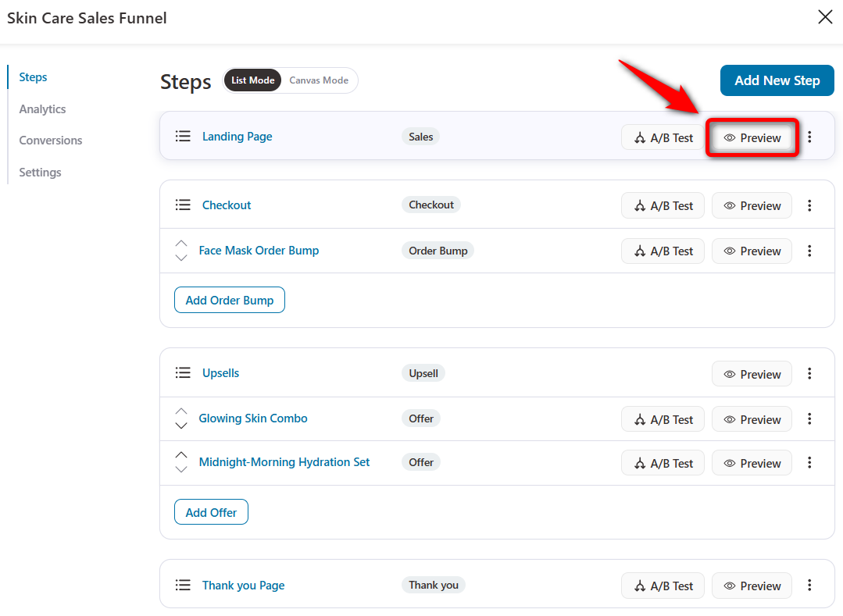Click the Add Order Bump button
The width and height of the screenshot is (843, 616).
coord(230,301)
